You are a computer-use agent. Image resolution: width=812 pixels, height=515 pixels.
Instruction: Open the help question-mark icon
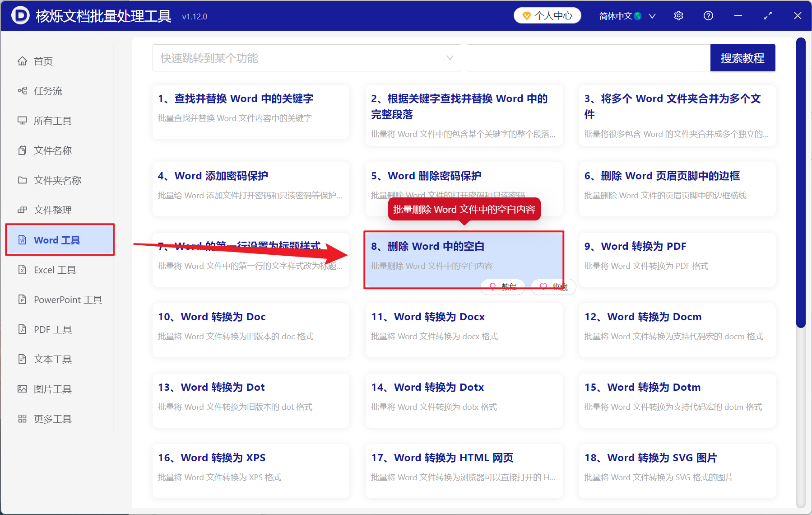point(708,15)
